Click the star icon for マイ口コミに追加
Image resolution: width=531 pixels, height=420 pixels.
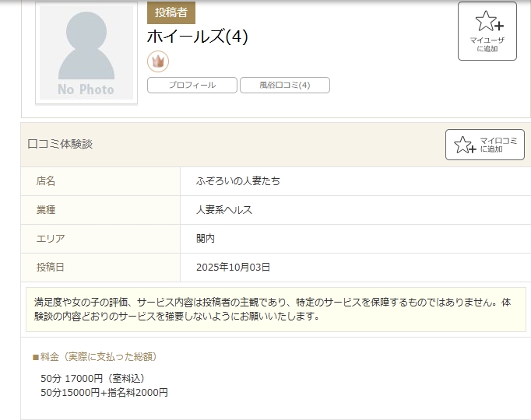tap(465, 145)
